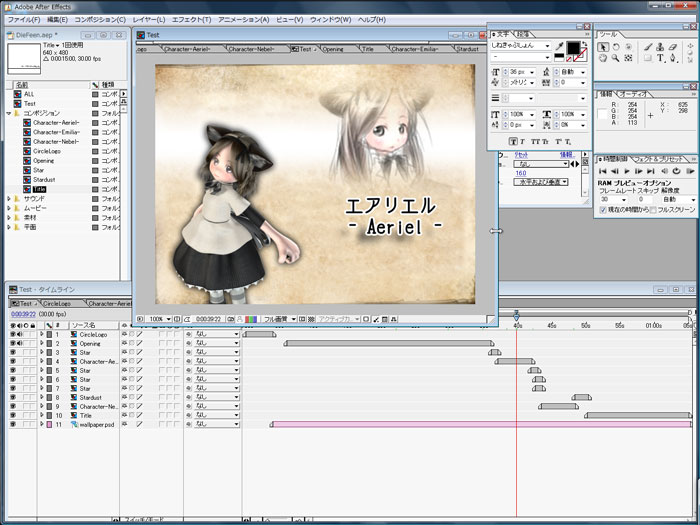The image size is (700, 525).
Task: Click the timeline current timecode 0:00:39:22
Action: (23, 314)
